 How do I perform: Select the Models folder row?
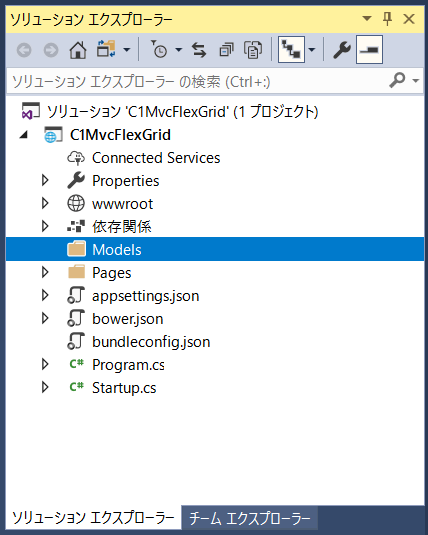(215, 249)
